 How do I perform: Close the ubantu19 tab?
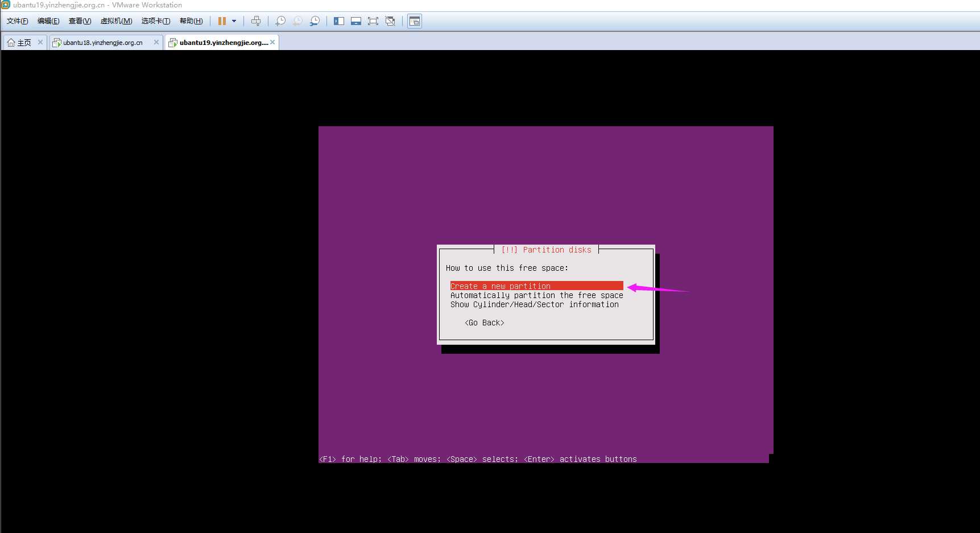click(x=272, y=42)
